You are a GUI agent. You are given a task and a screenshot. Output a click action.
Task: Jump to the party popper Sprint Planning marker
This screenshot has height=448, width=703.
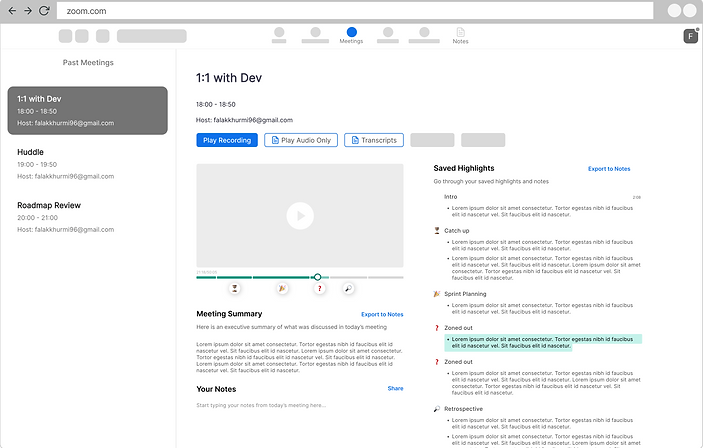(282, 288)
